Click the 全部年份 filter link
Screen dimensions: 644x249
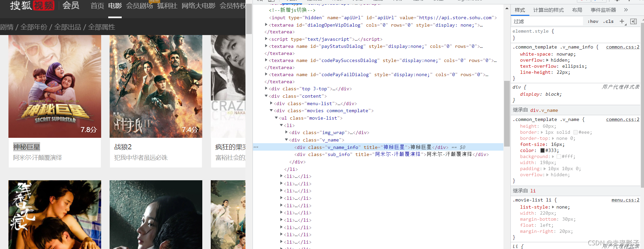pyautogui.click(x=34, y=27)
